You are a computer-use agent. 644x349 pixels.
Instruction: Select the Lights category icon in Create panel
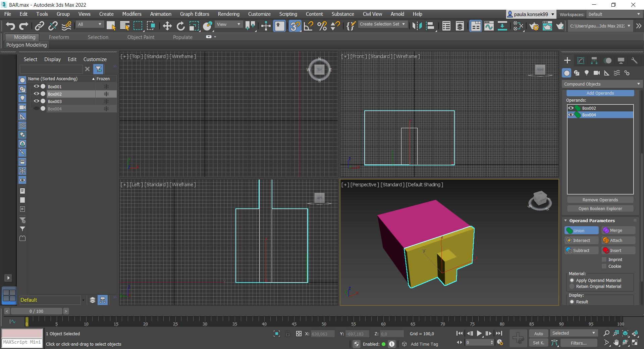point(587,73)
